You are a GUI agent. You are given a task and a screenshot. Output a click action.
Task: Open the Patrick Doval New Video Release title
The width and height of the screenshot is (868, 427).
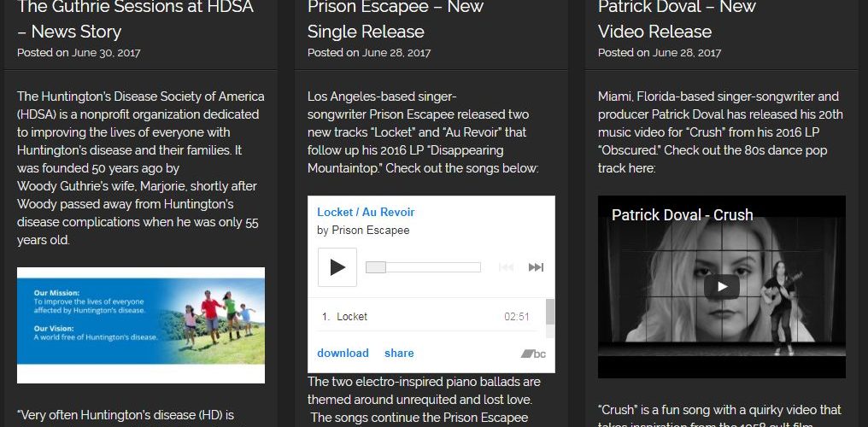tap(677, 19)
